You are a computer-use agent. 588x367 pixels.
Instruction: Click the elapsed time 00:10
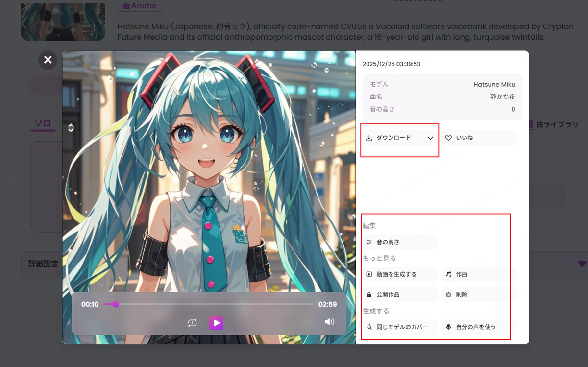[90, 304]
